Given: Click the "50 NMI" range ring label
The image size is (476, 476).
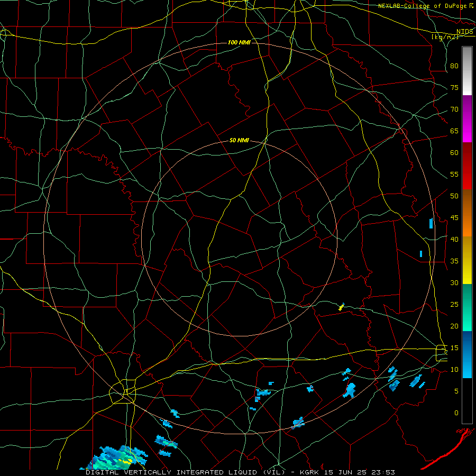Looking at the screenshot, I should (239, 140).
